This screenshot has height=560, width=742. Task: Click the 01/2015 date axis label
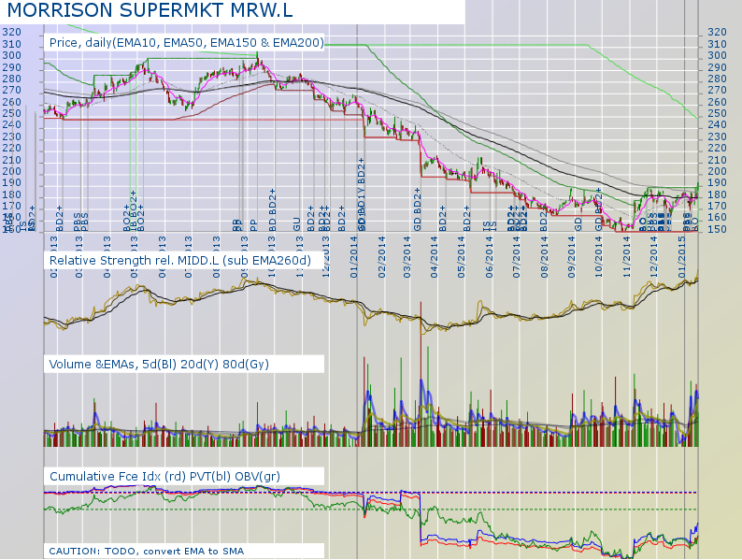(x=682, y=257)
